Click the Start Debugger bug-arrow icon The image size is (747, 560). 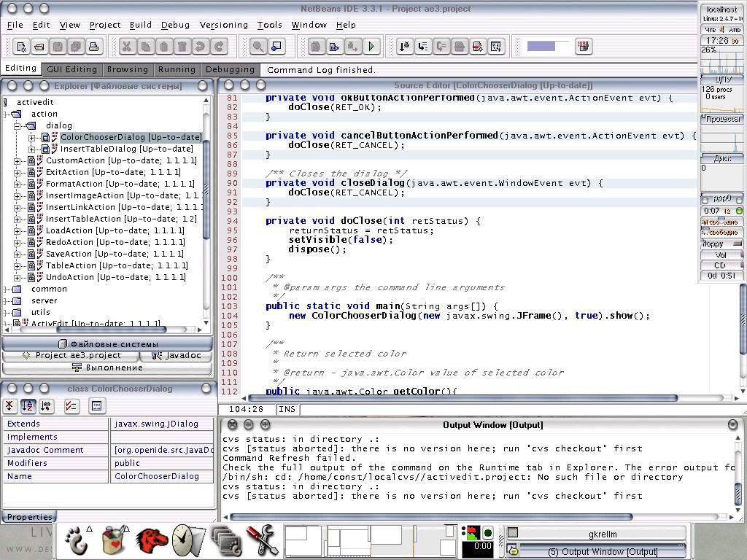[x=404, y=47]
